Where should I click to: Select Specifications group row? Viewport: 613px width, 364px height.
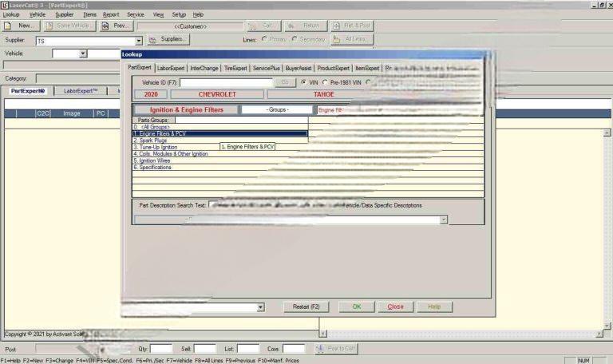point(220,167)
